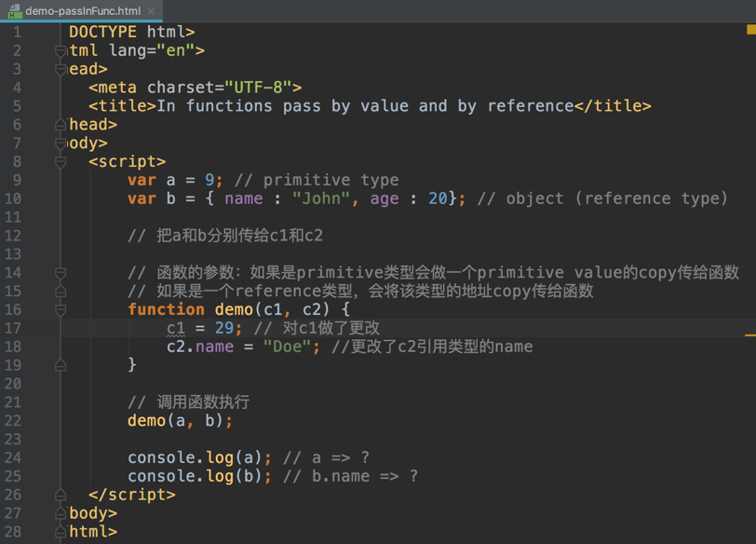The image size is (756, 544).
Task: Click the function keyword on line 16
Action: (166, 309)
